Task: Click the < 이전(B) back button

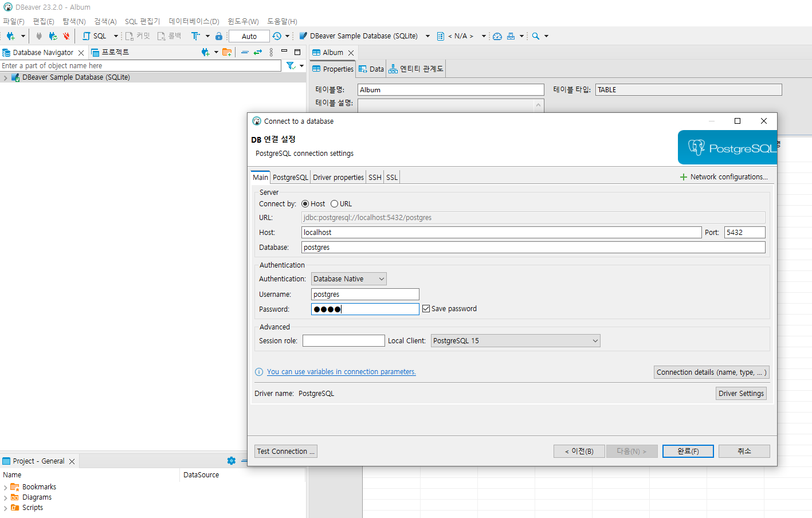Action: [579, 452]
